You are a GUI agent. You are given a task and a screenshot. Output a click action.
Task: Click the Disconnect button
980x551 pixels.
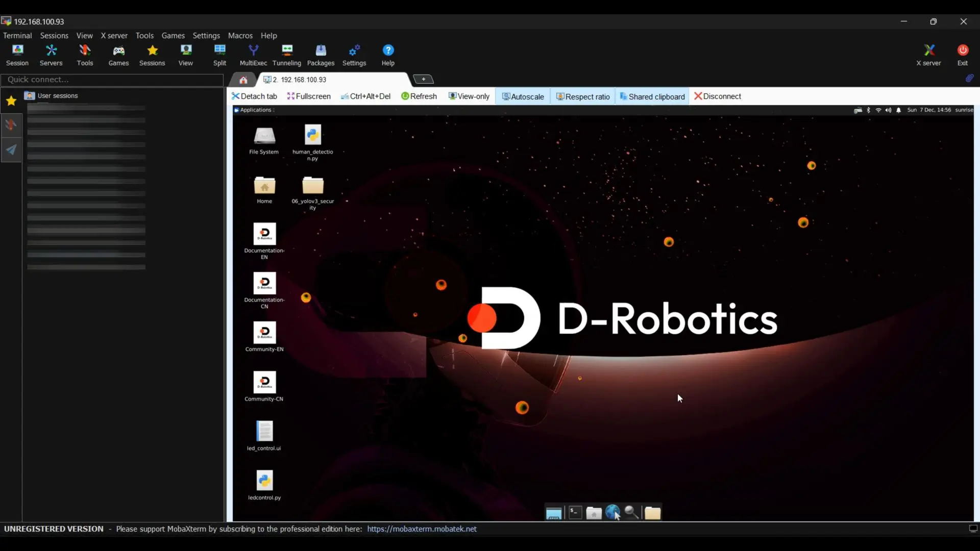click(717, 96)
